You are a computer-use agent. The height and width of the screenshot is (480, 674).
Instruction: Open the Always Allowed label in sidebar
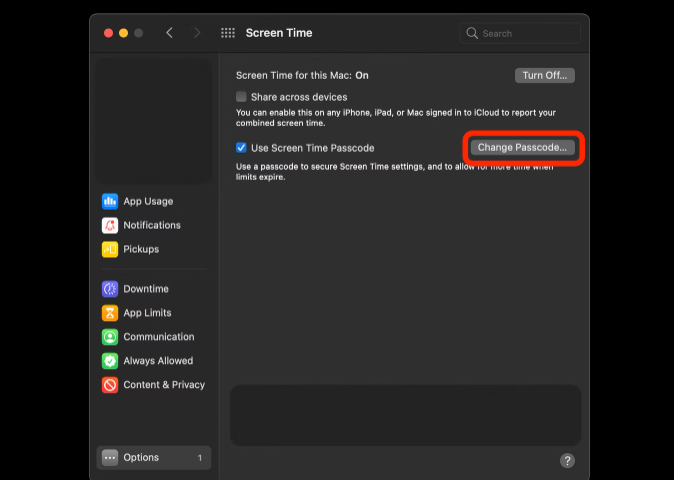[x=158, y=361]
